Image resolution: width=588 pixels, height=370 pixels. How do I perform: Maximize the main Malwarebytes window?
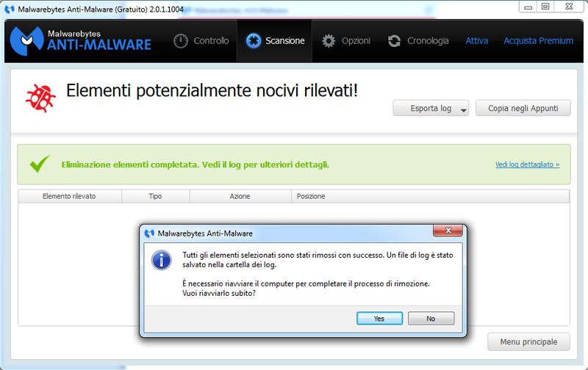pyautogui.click(x=545, y=7)
